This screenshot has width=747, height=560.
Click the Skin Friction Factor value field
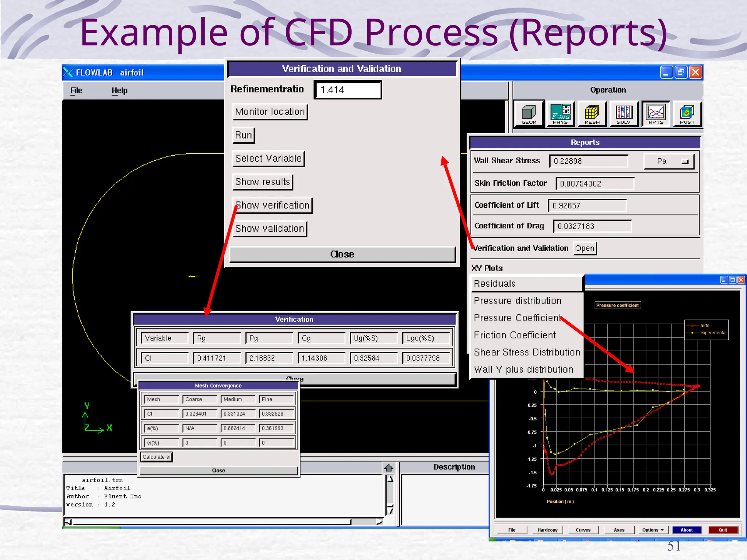(595, 184)
